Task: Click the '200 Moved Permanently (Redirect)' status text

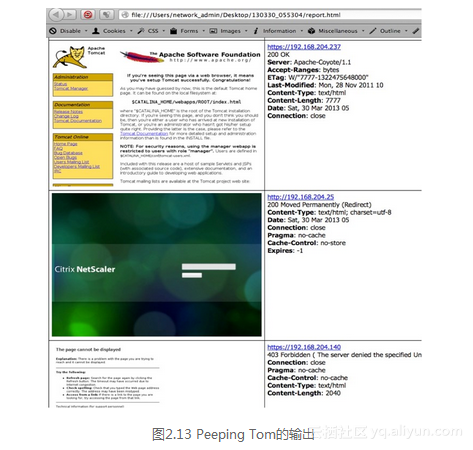Action: coord(319,205)
